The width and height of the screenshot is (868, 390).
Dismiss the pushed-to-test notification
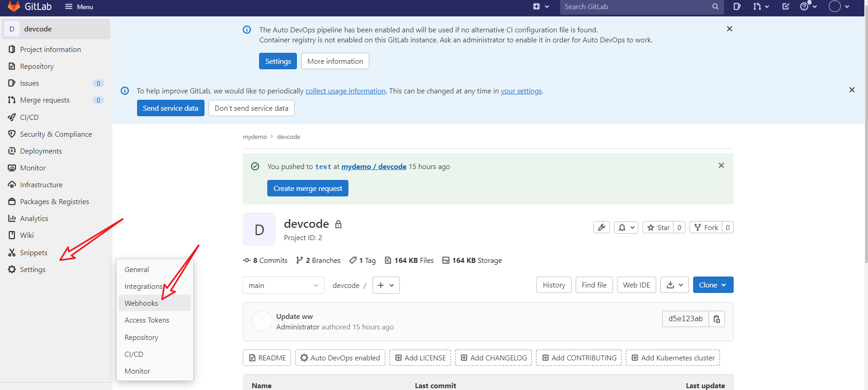pos(721,165)
